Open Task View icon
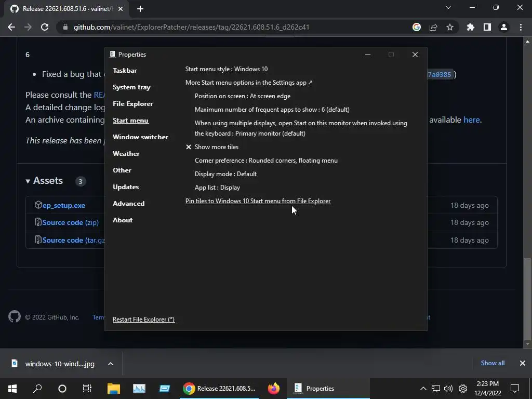The width and height of the screenshot is (532, 399). pyautogui.click(x=87, y=389)
